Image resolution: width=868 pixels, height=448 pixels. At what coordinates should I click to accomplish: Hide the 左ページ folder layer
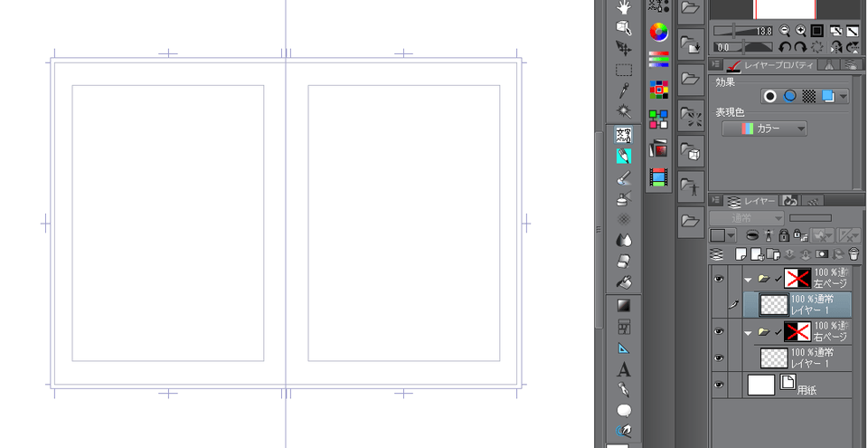(x=719, y=280)
